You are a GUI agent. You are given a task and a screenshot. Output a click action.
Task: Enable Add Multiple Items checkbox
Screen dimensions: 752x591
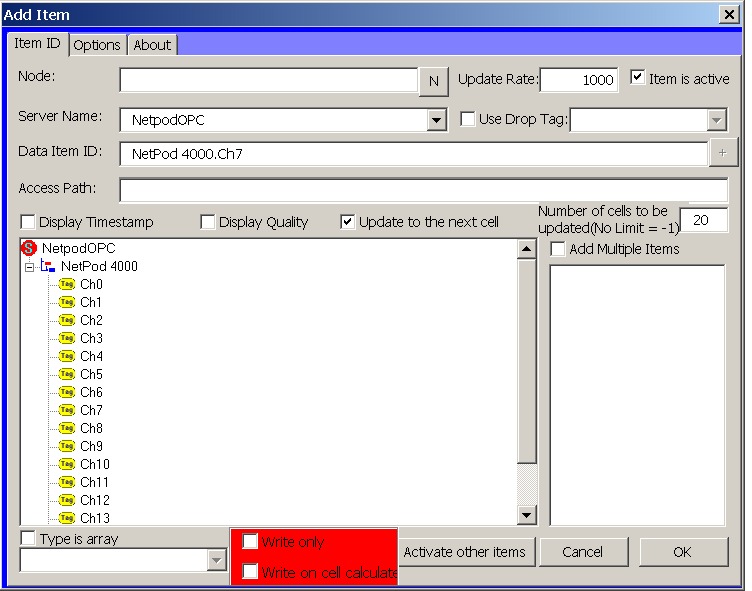(558, 248)
